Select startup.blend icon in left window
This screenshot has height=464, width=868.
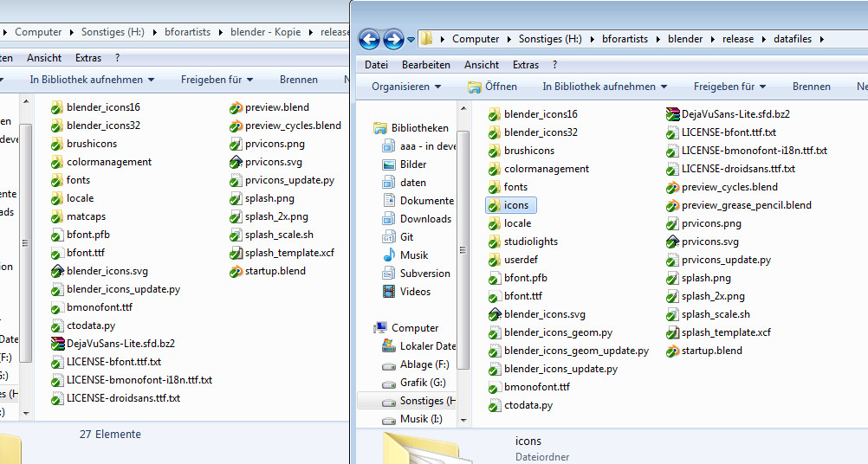(236, 272)
